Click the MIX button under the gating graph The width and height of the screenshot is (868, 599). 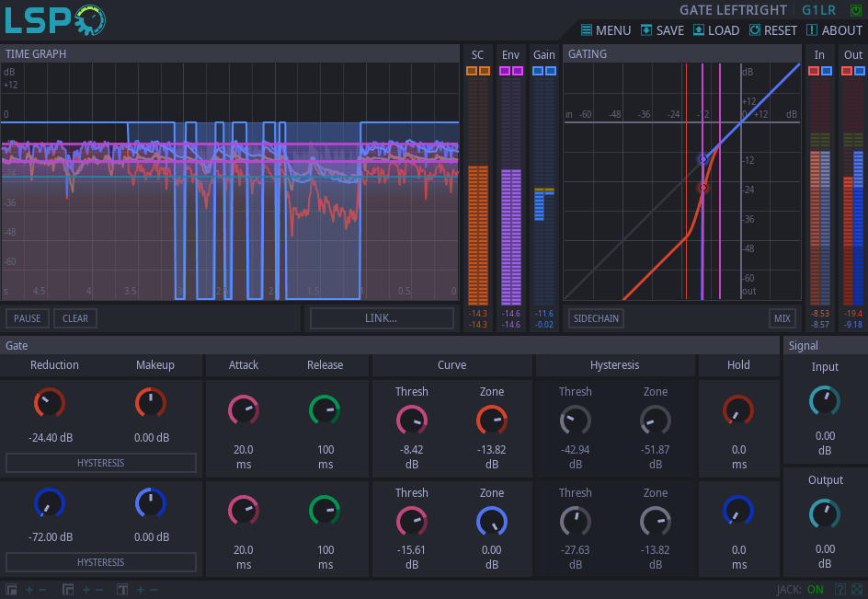point(782,318)
